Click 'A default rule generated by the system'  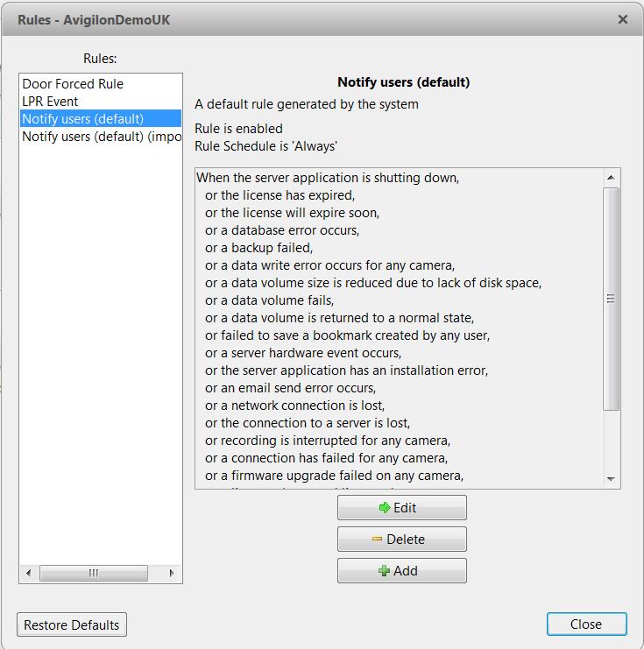(x=307, y=104)
